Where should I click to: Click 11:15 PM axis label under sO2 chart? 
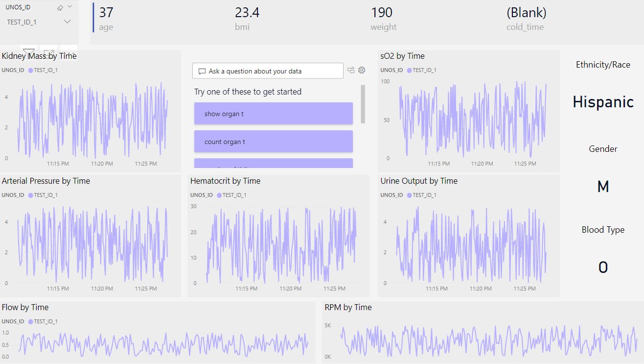(439, 164)
